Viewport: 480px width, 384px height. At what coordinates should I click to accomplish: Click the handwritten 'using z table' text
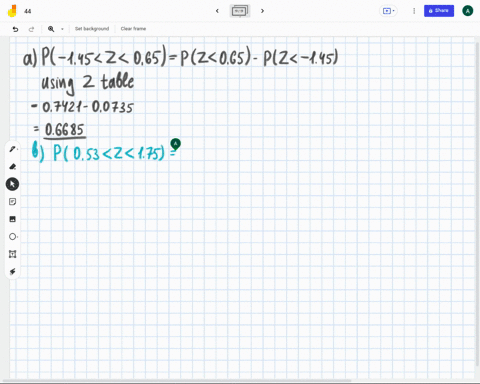pyautogui.click(x=87, y=83)
